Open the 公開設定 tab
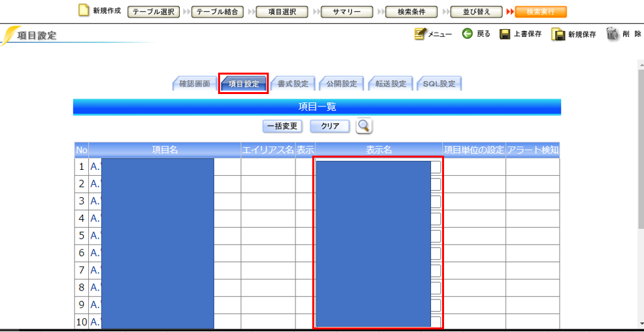This screenshot has width=644, height=332. pyautogui.click(x=341, y=84)
